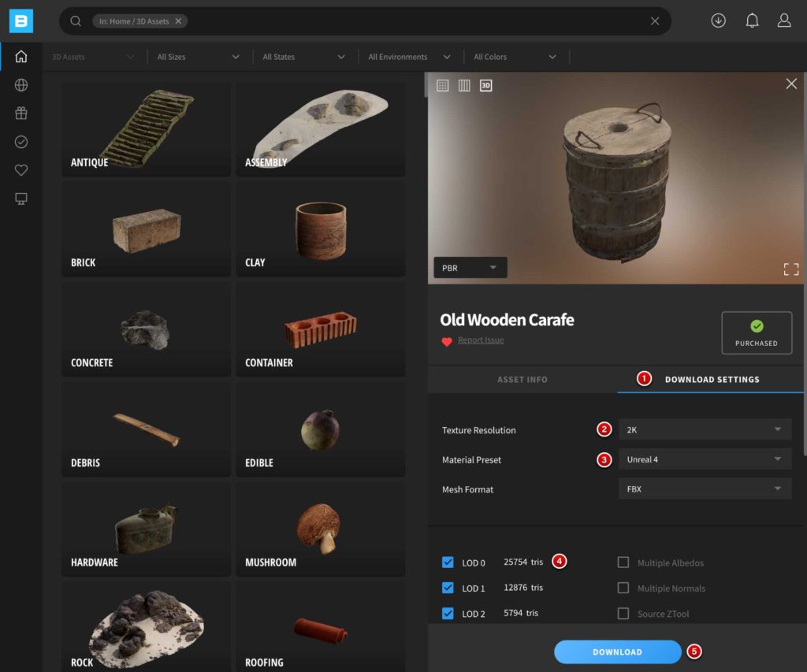Open the downloads icon in top bar
This screenshot has width=807, height=672.
(718, 21)
